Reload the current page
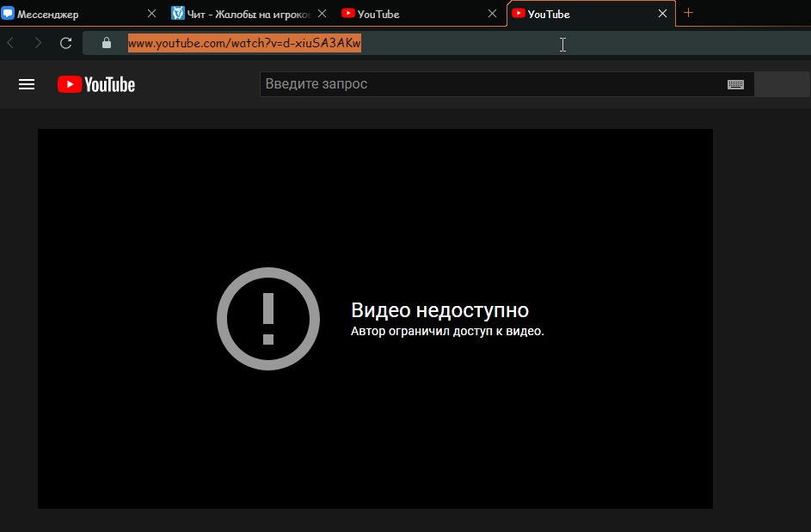The image size is (811, 532). (65, 43)
